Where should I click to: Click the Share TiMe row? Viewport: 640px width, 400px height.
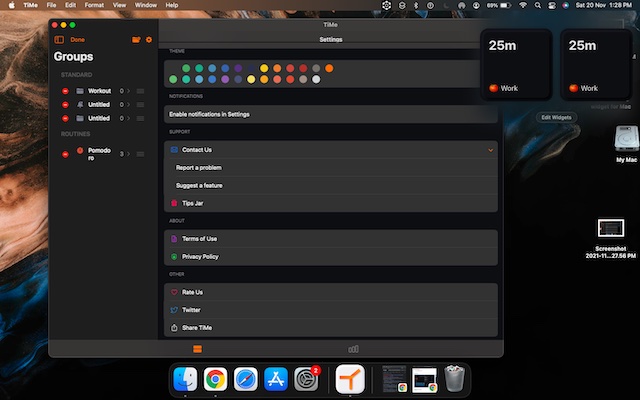coord(331,328)
